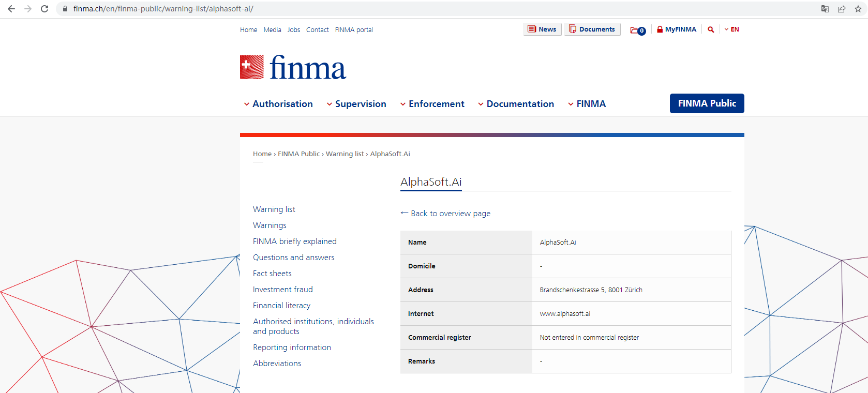
Task: Open the watchlist folder icon
Action: pyautogui.click(x=637, y=30)
